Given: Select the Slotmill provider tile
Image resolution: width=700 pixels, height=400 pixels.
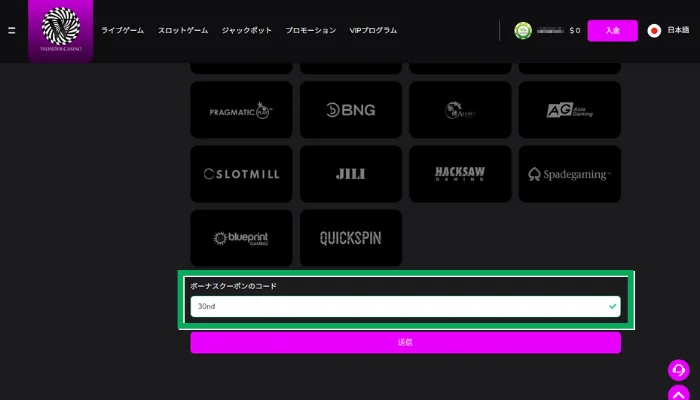Looking at the screenshot, I should point(242,174).
